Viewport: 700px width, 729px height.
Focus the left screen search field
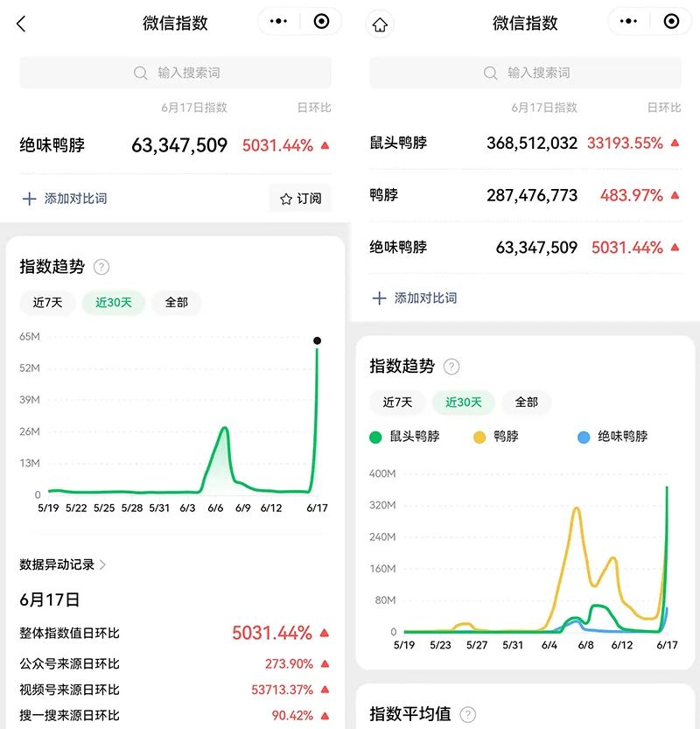click(x=175, y=73)
